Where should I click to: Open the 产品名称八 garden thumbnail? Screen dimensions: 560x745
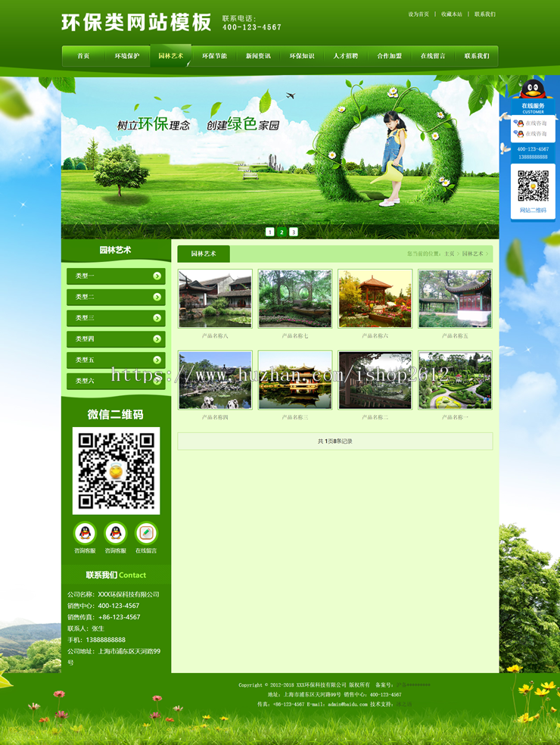tap(215, 298)
